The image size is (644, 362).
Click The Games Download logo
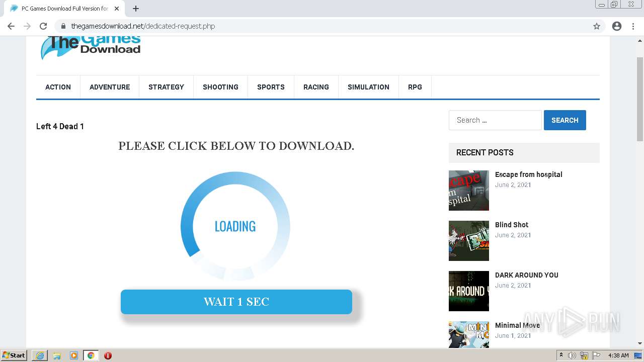pyautogui.click(x=91, y=48)
